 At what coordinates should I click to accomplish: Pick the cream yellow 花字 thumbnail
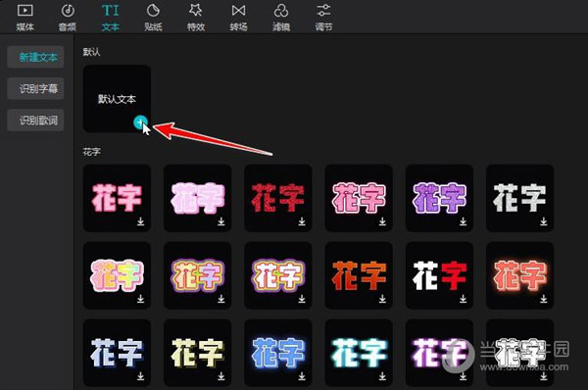point(197,353)
